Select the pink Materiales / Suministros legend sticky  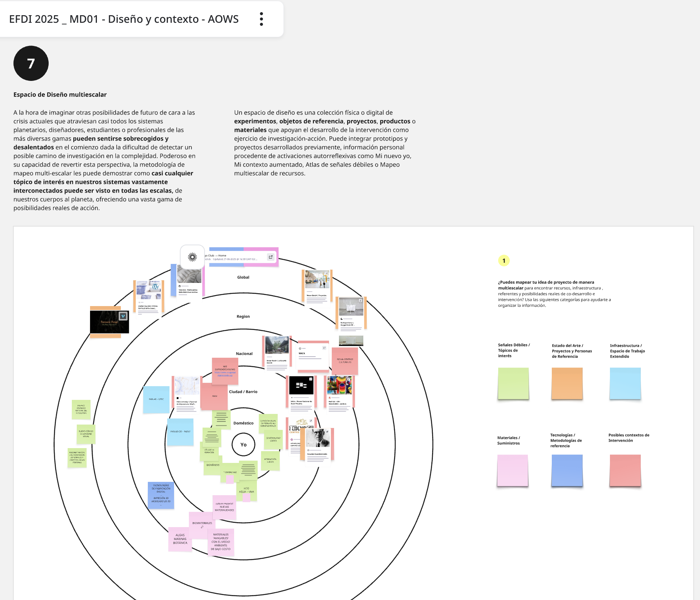click(x=512, y=470)
